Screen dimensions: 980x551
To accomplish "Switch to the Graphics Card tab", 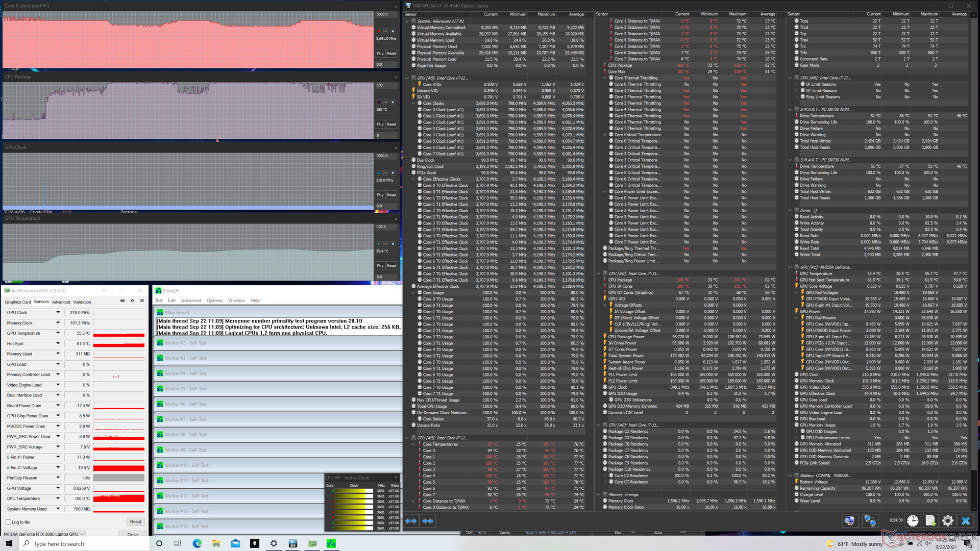I will (18, 302).
